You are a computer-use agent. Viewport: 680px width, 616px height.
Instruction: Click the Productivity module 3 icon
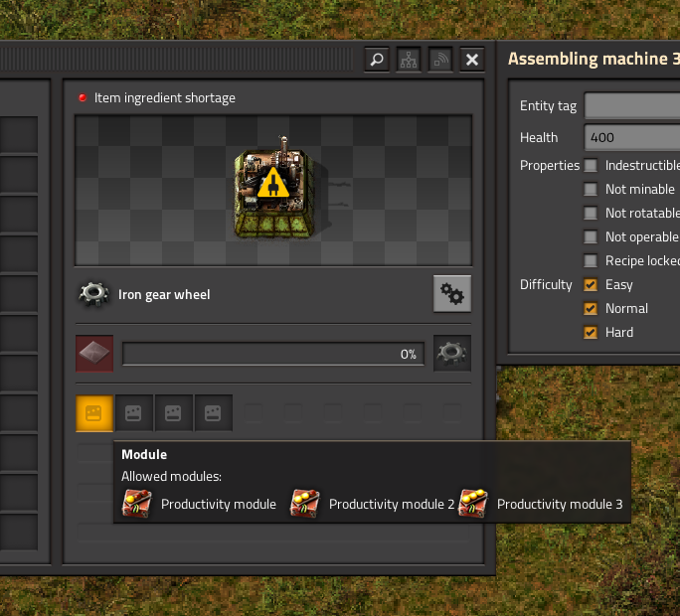[x=472, y=504]
